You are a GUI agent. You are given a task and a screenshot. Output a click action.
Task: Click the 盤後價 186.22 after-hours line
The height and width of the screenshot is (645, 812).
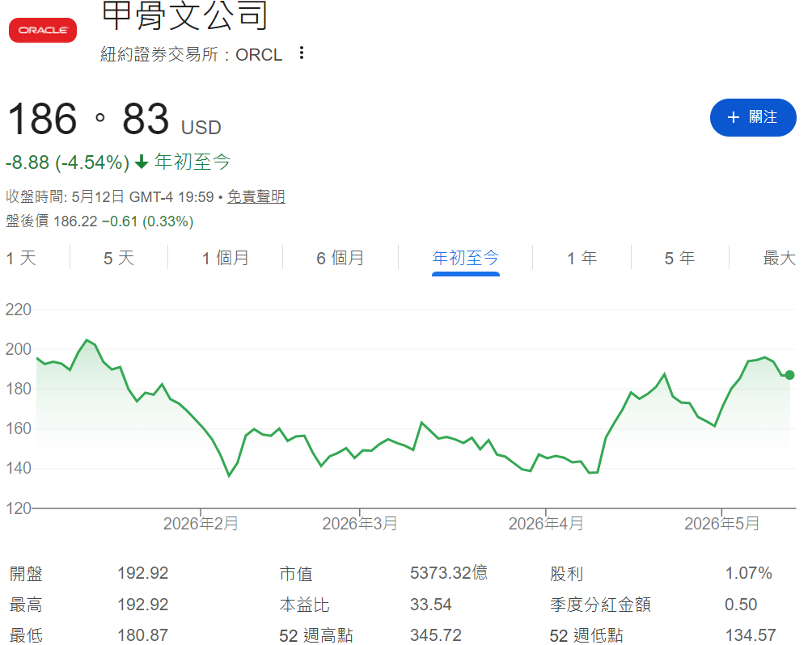[99, 221]
